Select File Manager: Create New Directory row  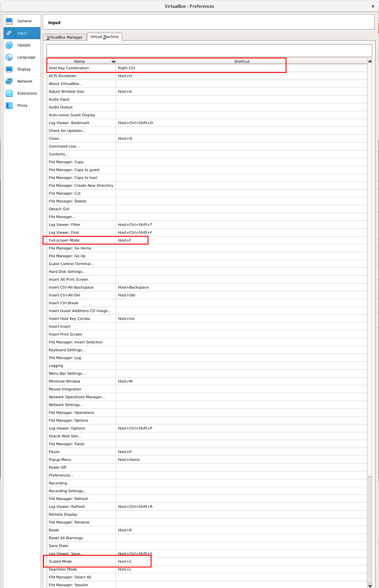pos(207,186)
